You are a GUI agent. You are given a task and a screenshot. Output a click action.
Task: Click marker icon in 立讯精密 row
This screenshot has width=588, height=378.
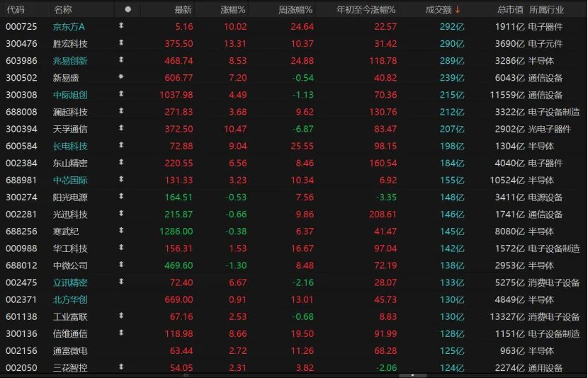121,281
